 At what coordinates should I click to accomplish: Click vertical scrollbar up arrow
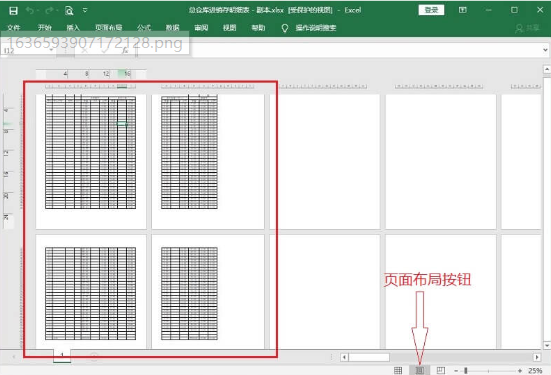[x=547, y=69]
